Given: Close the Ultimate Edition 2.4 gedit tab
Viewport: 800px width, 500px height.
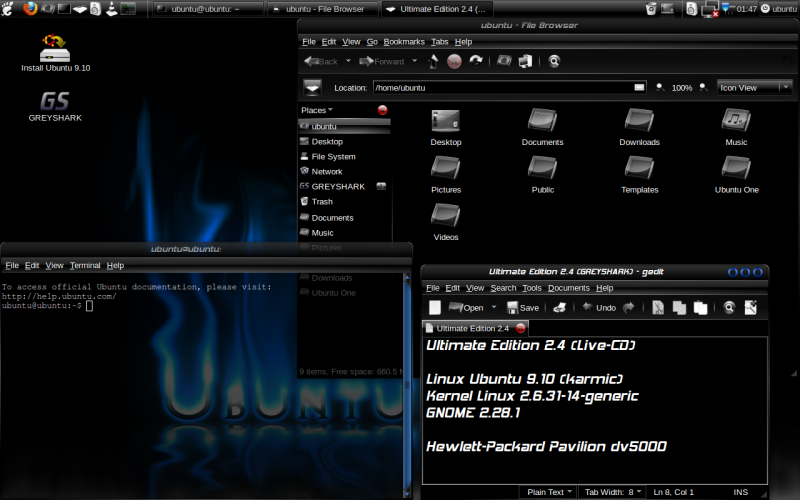Looking at the screenshot, I should [x=520, y=328].
